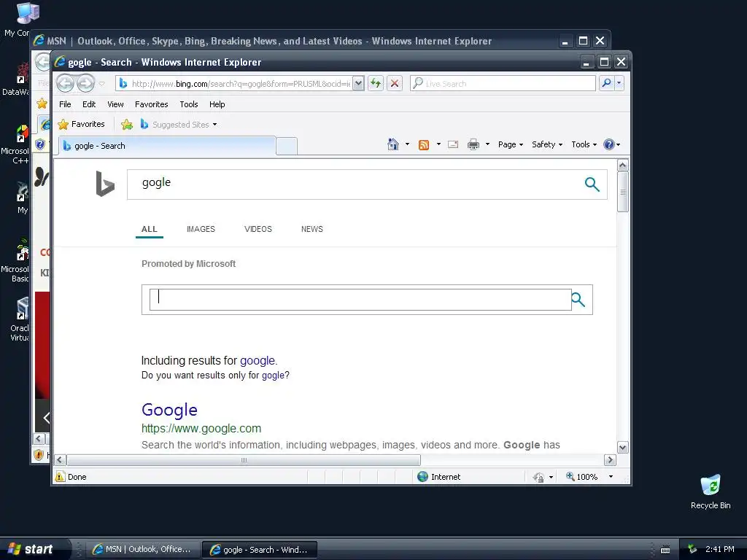
Task: Open the Google result title link
Action: coord(169,410)
